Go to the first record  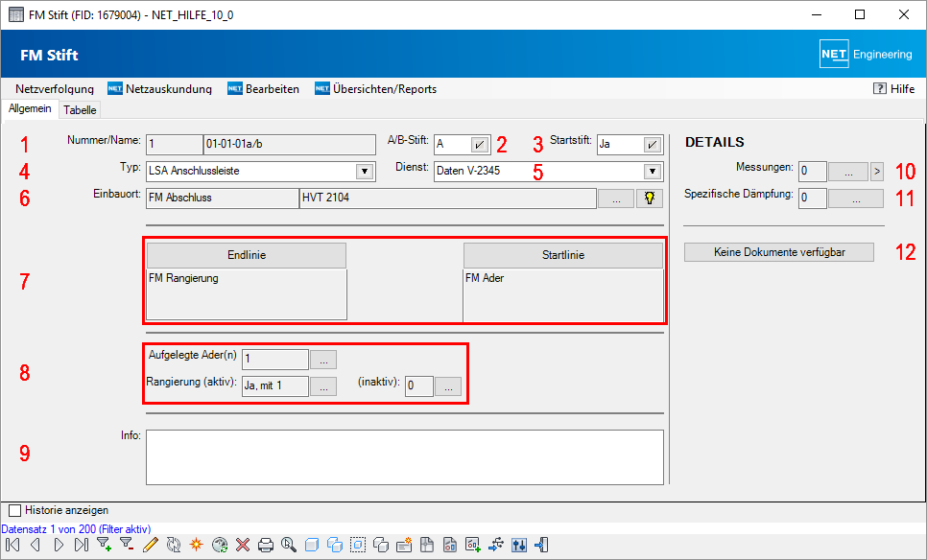[12, 545]
